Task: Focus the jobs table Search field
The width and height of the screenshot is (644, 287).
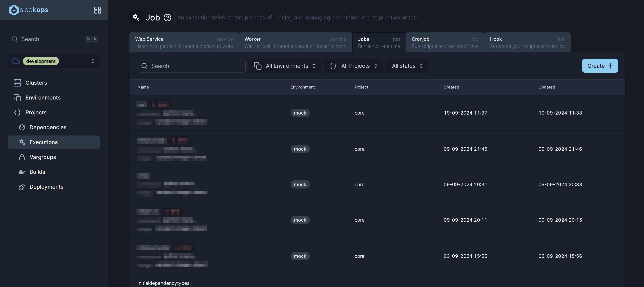Action: (x=191, y=66)
